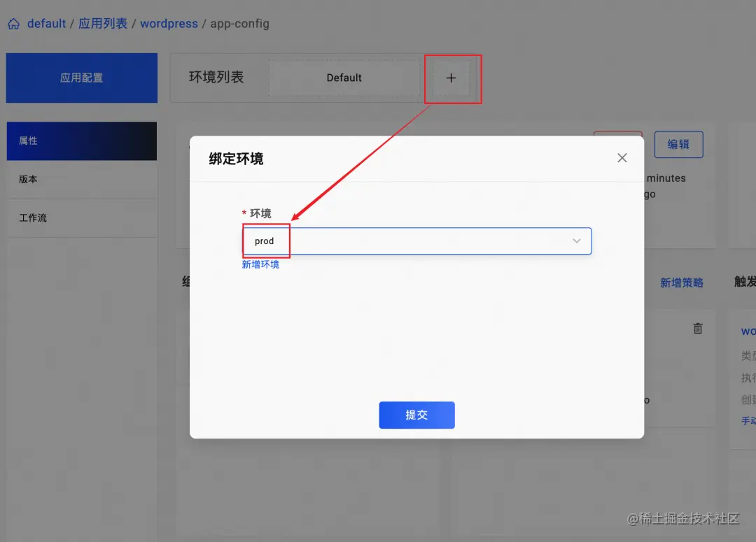Select the Default environment tab
Viewport: 756px width, 542px height.
[344, 78]
